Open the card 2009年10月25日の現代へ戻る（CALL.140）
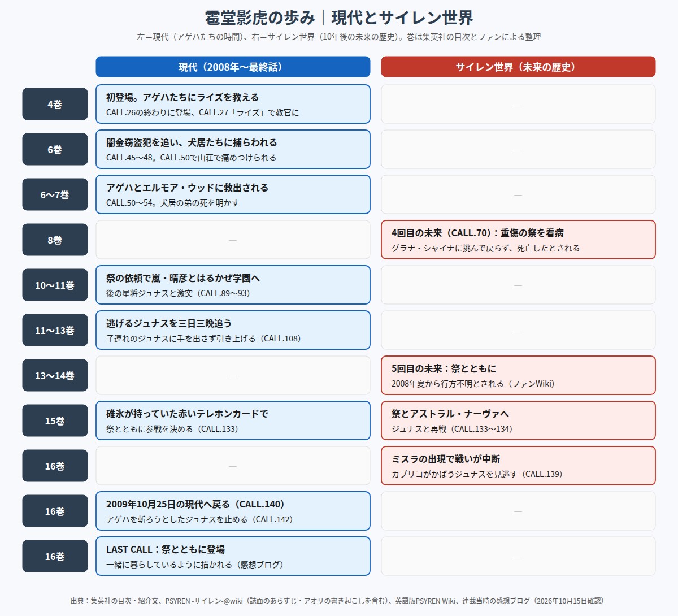 [x=233, y=511]
